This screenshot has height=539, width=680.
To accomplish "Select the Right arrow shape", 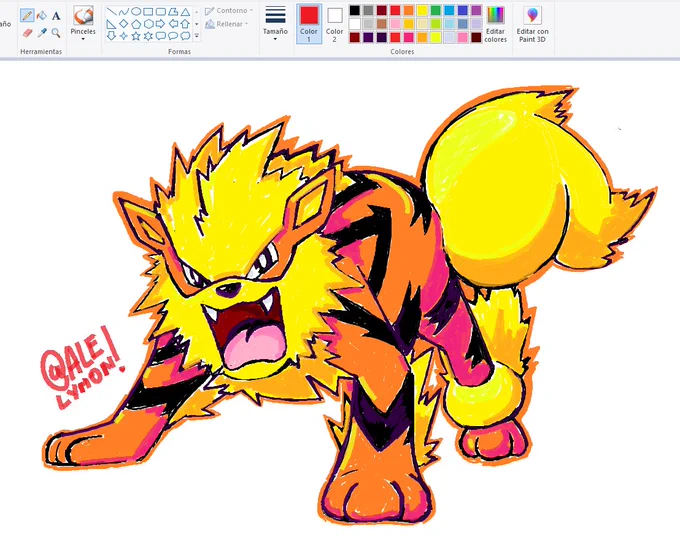I will pyautogui.click(x=161, y=24).
